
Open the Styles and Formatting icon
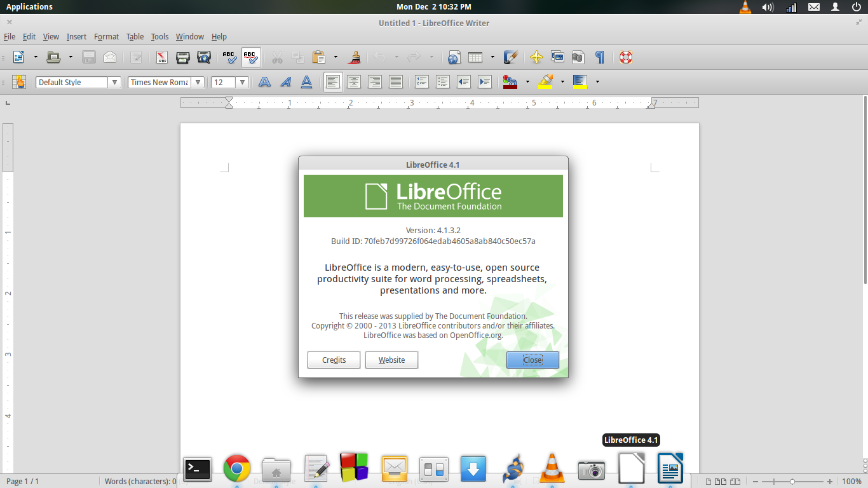click(19, 82)
